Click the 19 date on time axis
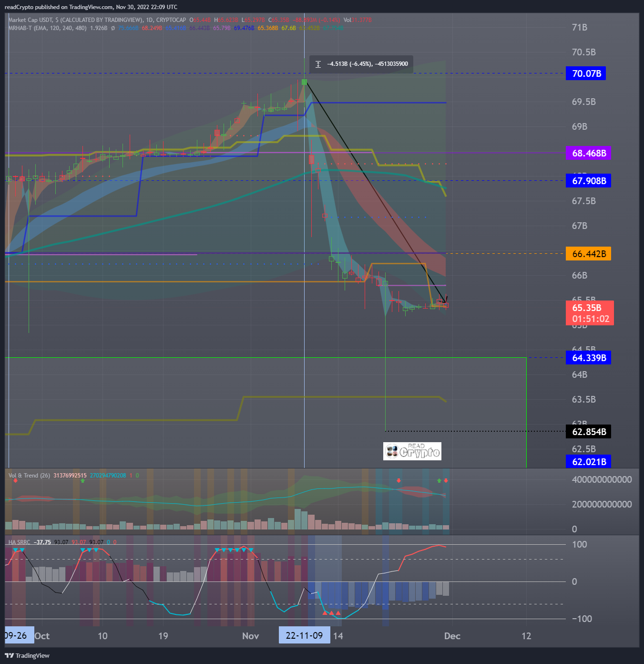Viewport: 644px width, 664px height. (x=163, y=636)
